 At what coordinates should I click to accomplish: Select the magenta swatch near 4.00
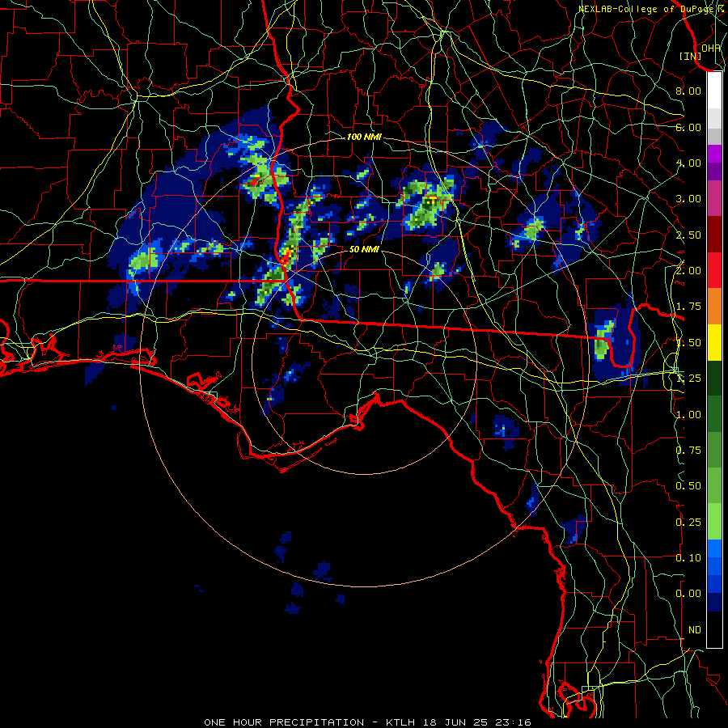(714, 154)
